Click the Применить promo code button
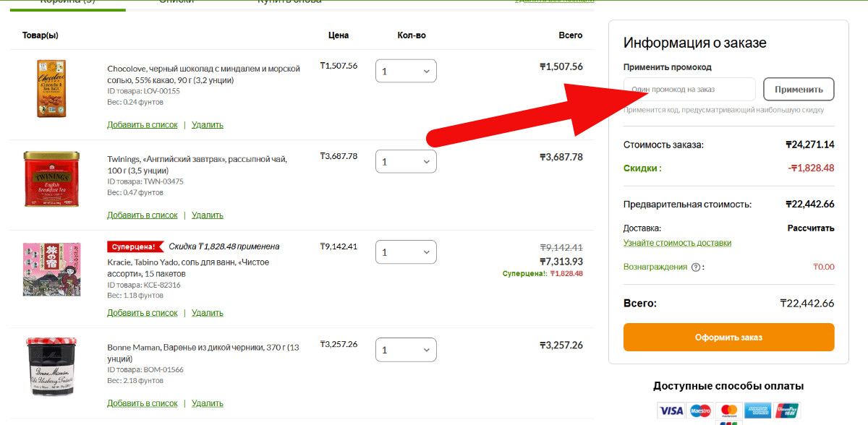The height and width of the screenshot is (425, 868). (799, 90)
